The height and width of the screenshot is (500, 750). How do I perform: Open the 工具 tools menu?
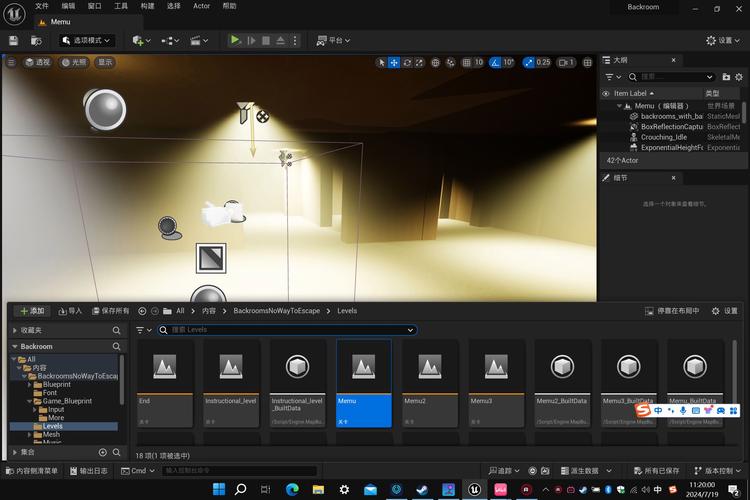[121, 6]
